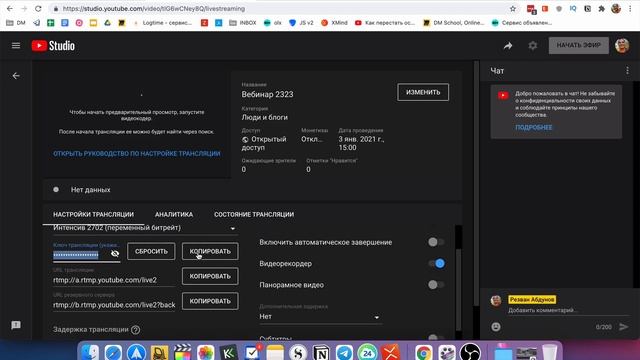
Task: Open Notion from the dock
Action: (321, 352)
